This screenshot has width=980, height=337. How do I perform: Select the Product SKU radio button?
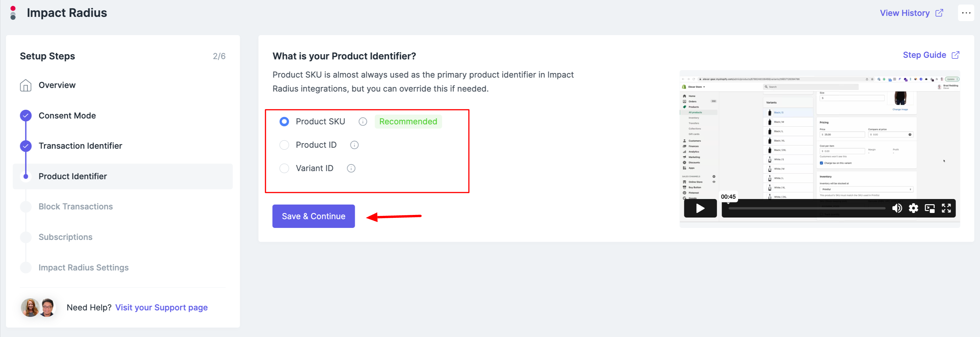click(x=284, y=121)
